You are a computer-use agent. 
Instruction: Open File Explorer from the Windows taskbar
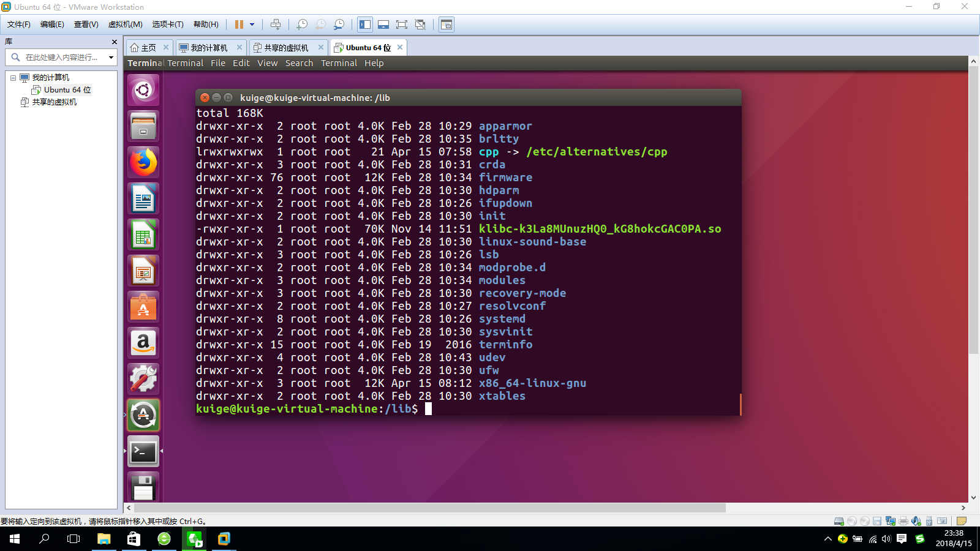click(x=104, y=539)
